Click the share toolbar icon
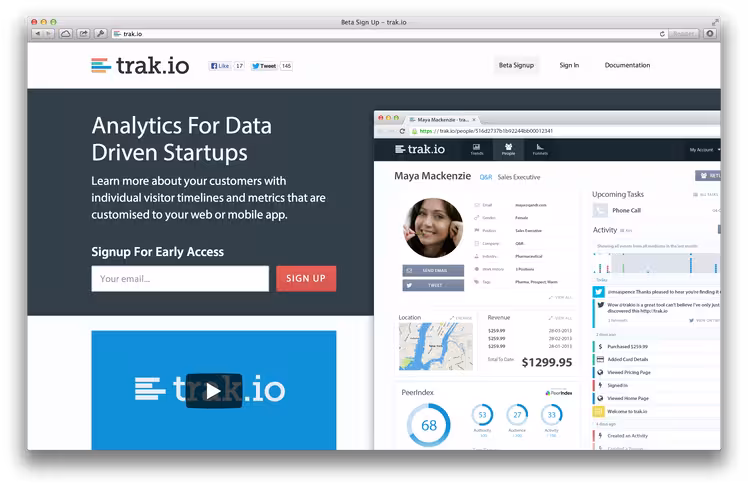Screen dimensions: 748x488 83,33
